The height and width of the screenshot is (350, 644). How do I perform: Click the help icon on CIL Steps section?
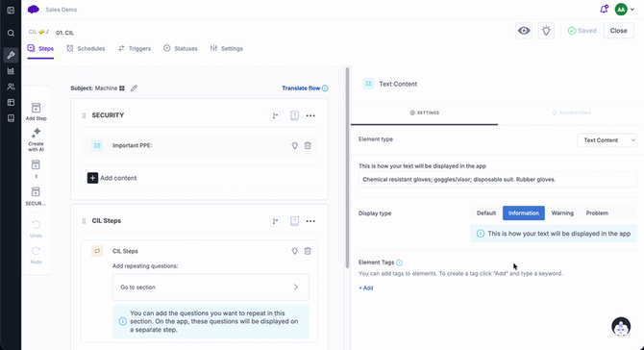click(x=294, y=221)
